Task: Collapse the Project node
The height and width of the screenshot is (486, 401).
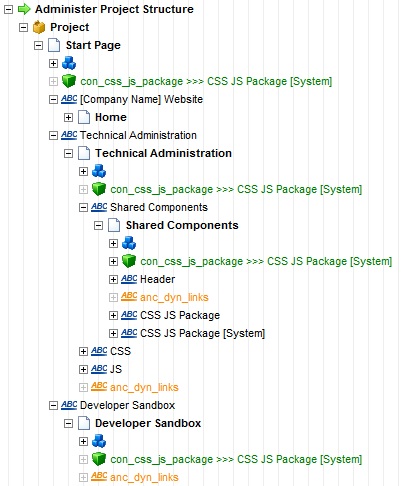Action: 23,27
